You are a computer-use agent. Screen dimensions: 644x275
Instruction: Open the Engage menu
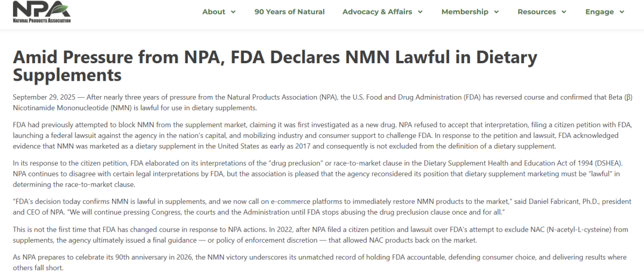click(x=599, y=12)
